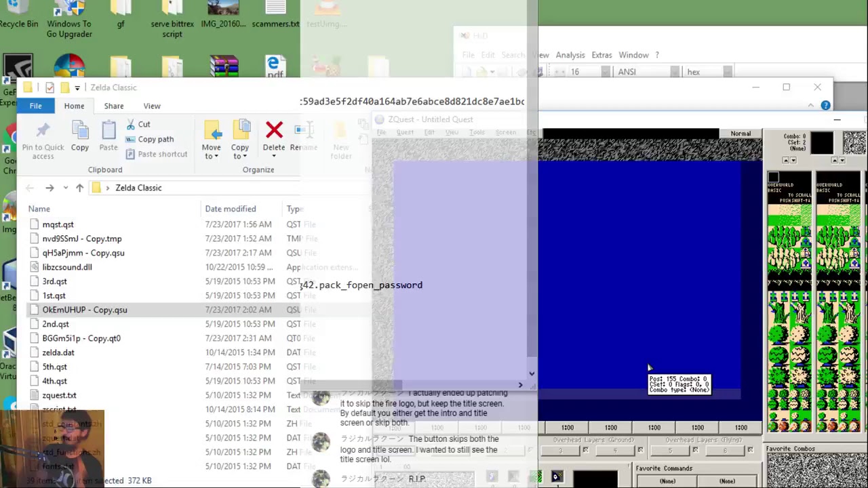
Task: Select the 5th.qst file
Action: tap(54, 367)
